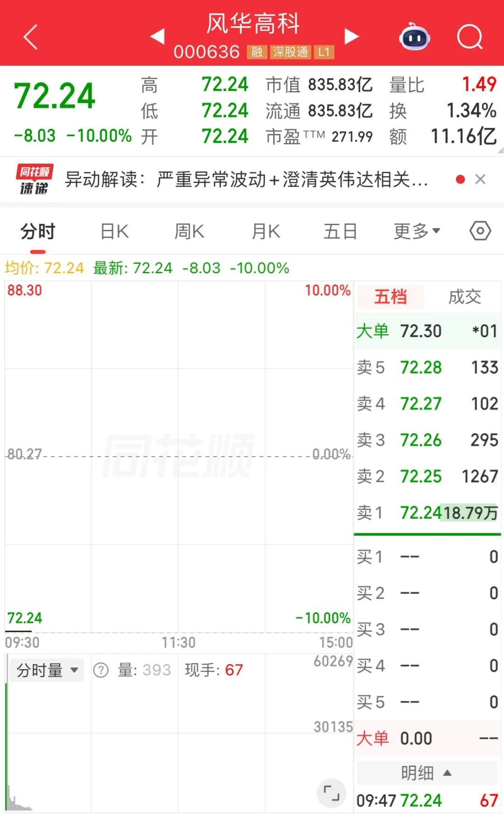This screenshot has width=504, height=814.
Task: Tap the 深股通 badge
Action: coord(290,52)
